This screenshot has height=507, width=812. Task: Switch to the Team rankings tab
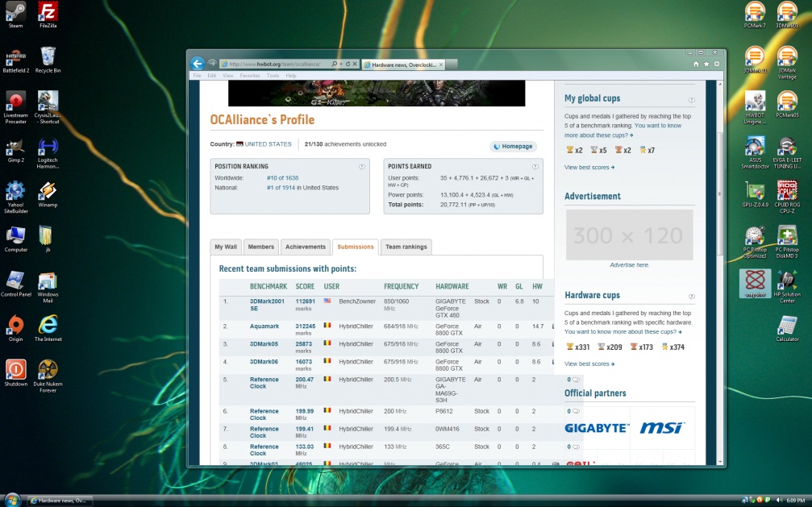pos(406,247)
